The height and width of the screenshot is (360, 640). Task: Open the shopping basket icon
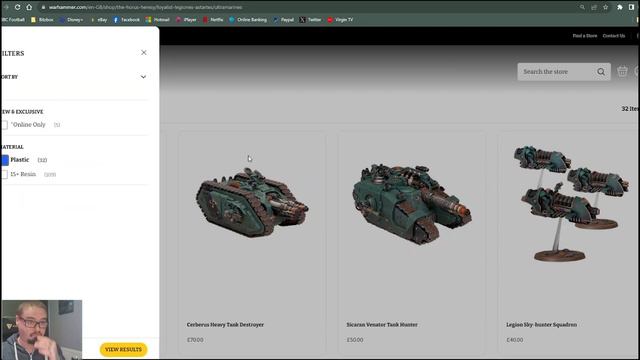tap(622, 71)
